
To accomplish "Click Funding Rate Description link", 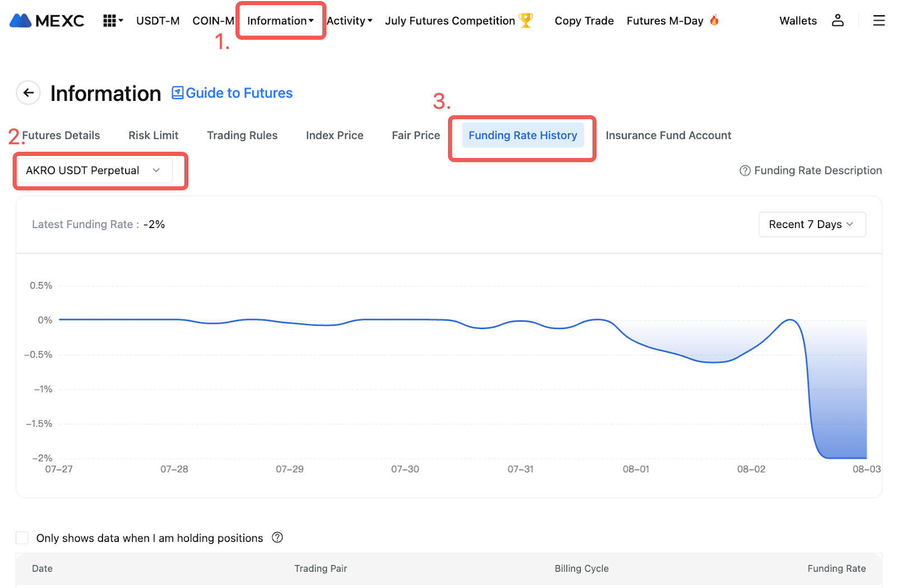I will pyautogui.click(x=811, y=170).
